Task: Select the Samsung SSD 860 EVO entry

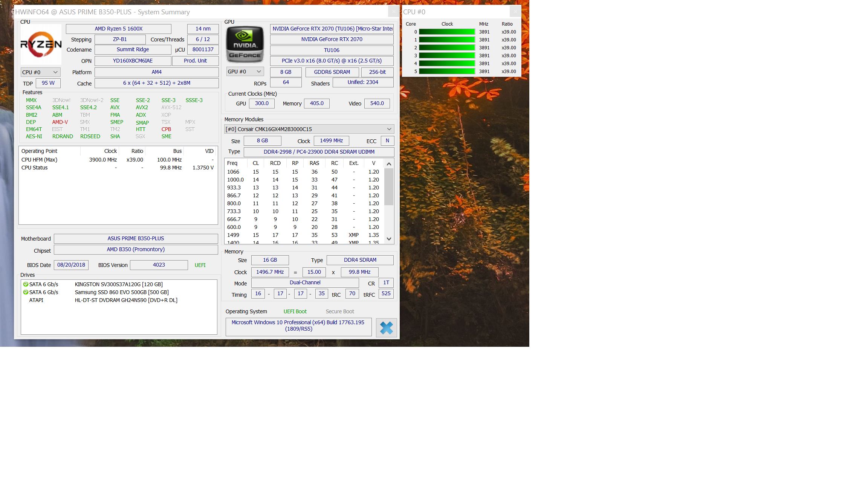Action: click(121, 292)
